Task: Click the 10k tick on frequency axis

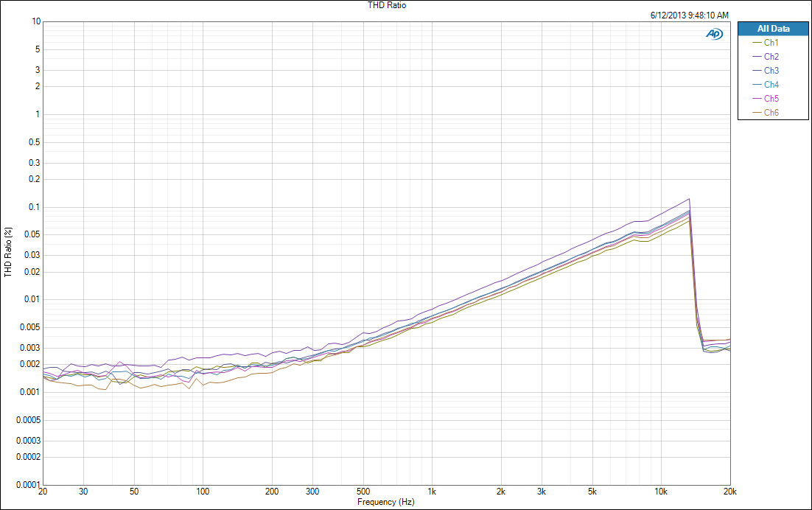Action: 661,492
